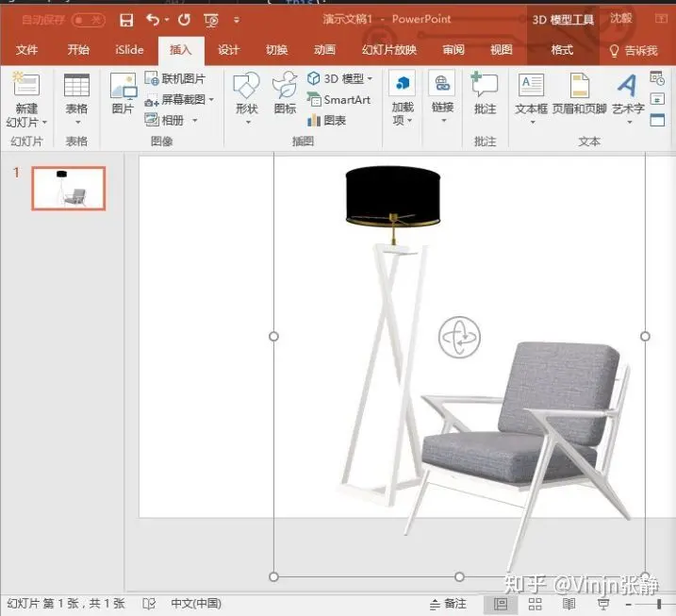Screen dimensions: 676x616
Task: Click the insert object icon
Action: pyautogui.click(x=657, y=120)
